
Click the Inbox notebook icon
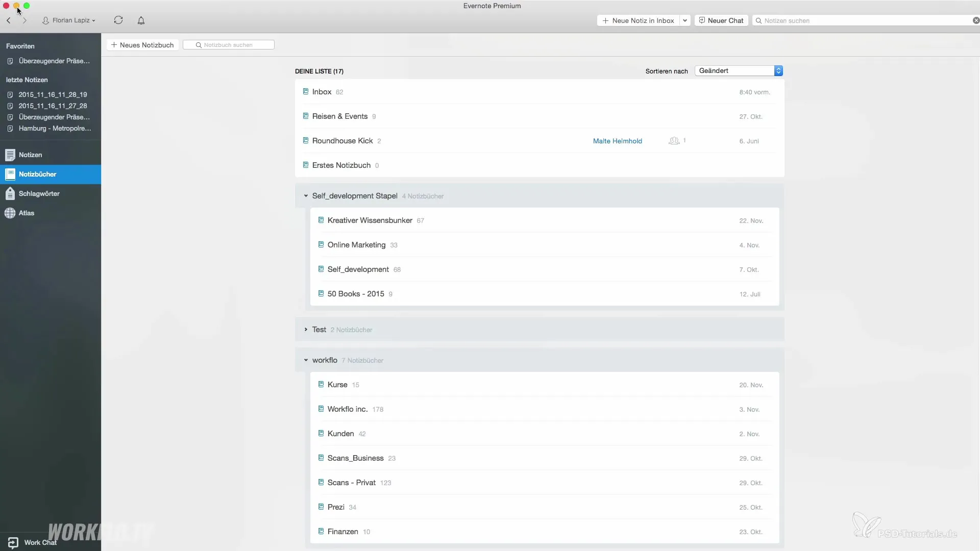coord(306,91)
